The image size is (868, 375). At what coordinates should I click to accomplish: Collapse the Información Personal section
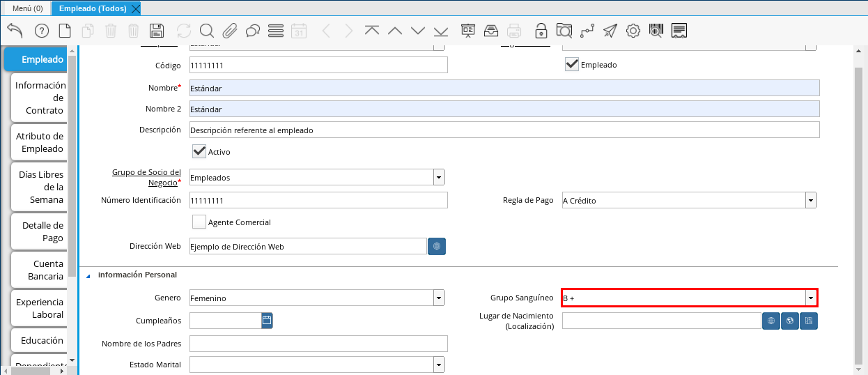click(88, 275)
